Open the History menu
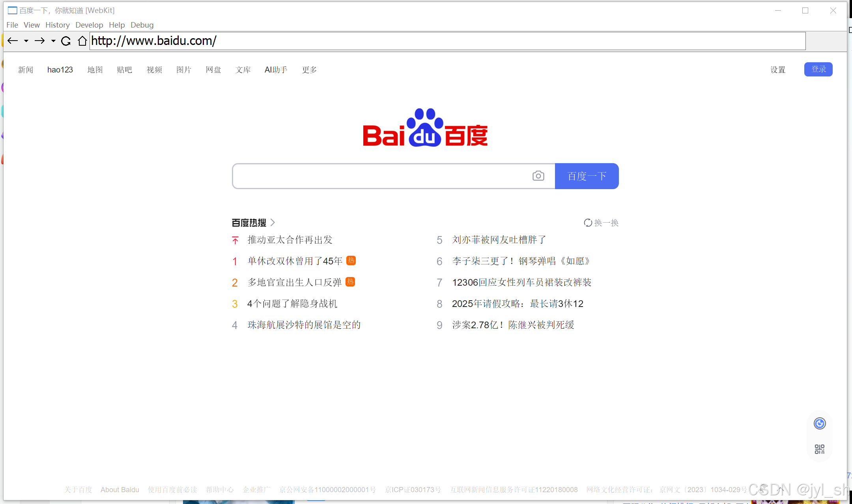Image resolution: width=852 pixels, height=504 pixels. [58, 25]
